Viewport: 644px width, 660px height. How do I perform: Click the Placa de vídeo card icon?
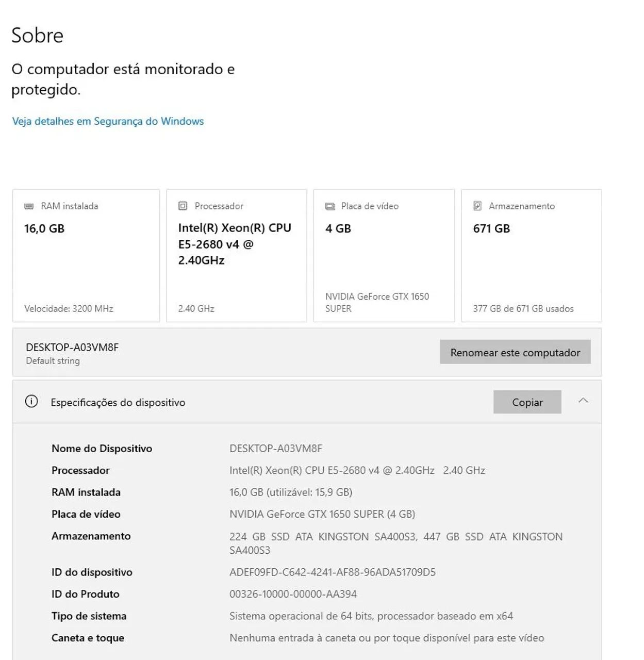(330, 206)
